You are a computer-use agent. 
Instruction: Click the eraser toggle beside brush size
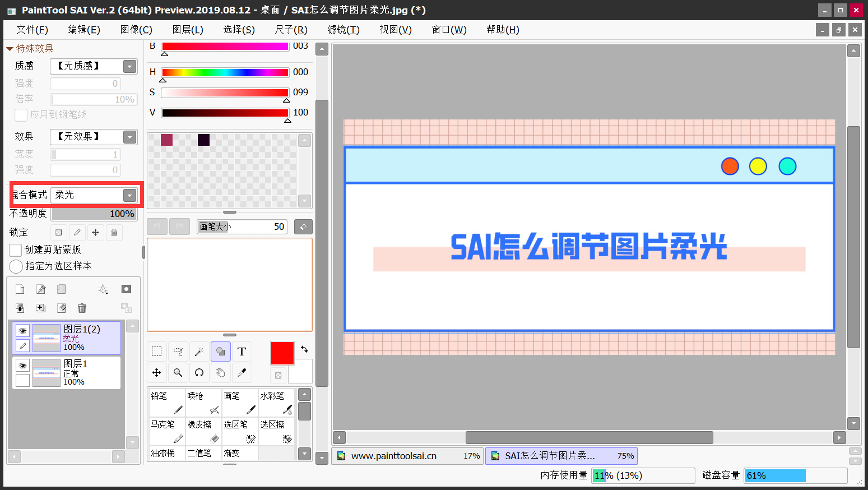[x=303, y=226]
